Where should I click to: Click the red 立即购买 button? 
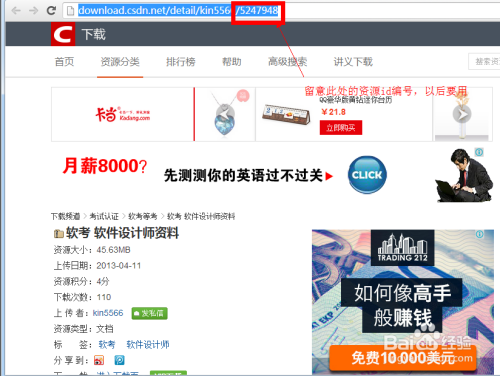coord(341,128)
